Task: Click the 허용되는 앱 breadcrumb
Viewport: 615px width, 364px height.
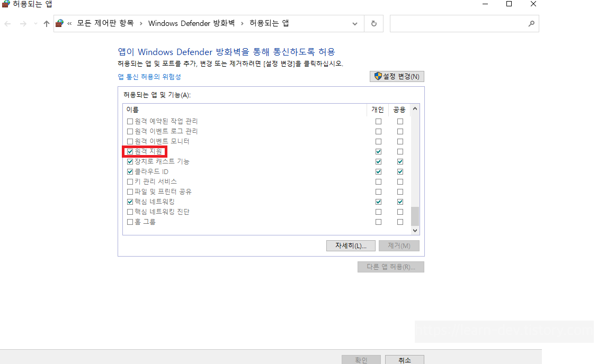Action: pyautogui.click(x=269, y=23)
